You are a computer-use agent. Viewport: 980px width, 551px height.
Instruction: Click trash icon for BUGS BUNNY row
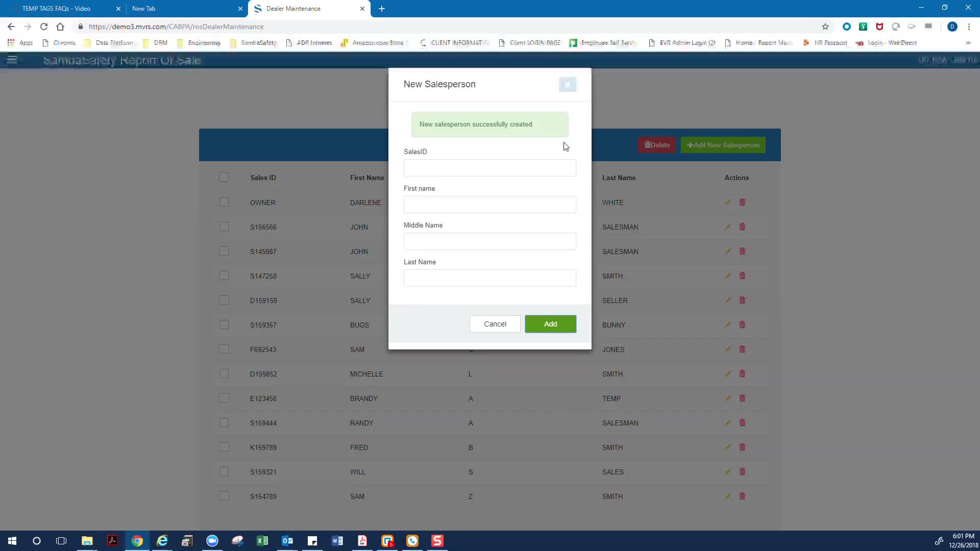742,325
